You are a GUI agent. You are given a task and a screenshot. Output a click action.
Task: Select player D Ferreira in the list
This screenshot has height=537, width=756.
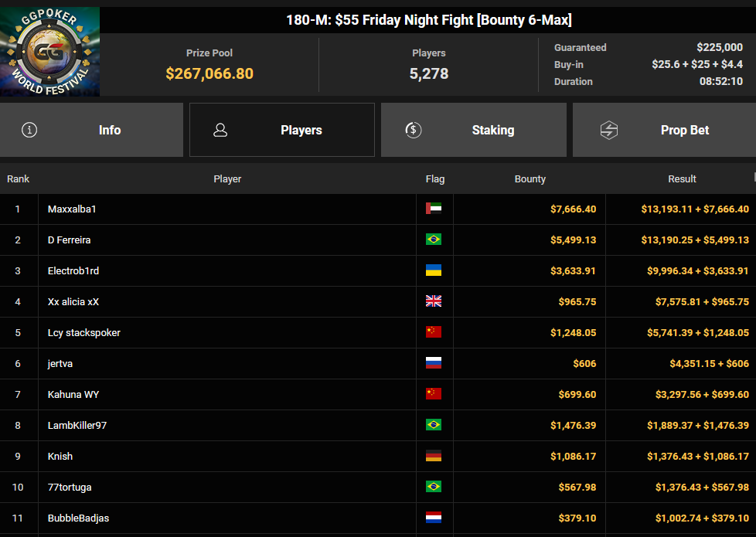pos(69,240)
